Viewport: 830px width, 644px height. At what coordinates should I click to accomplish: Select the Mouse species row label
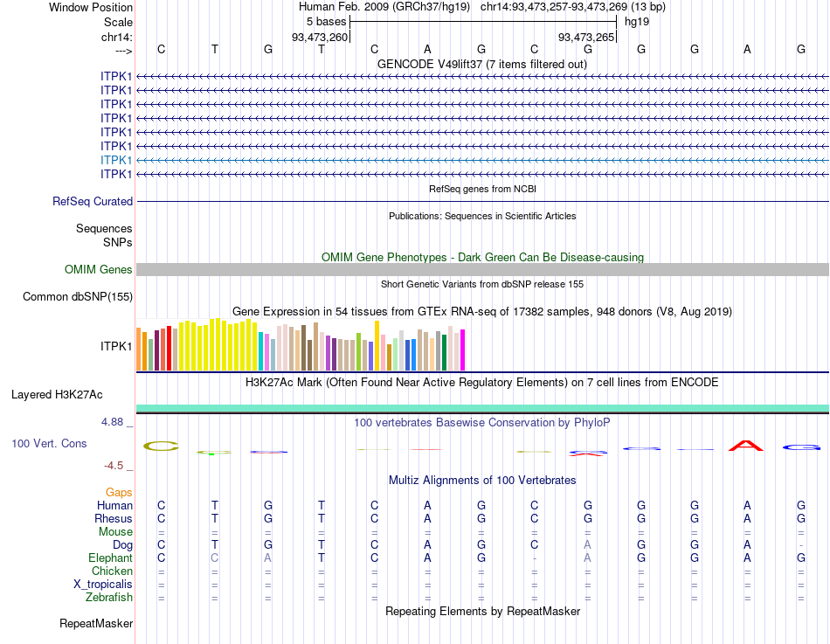(116, 532)
